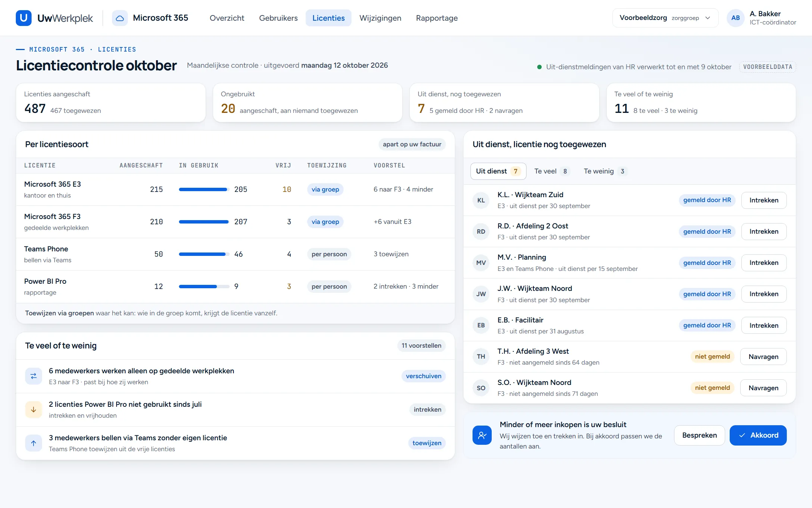Click the person icon in the inkopen banner

point(482,435)
